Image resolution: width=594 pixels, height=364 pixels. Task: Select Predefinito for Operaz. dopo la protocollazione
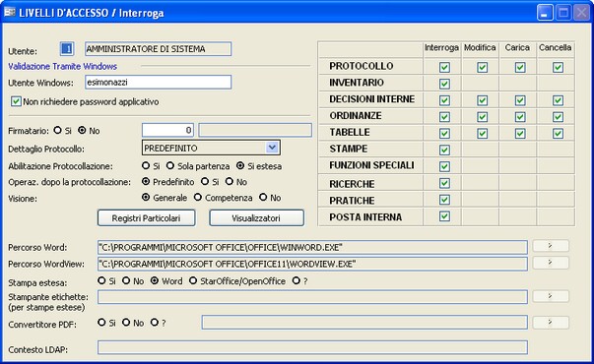[x=146, y=182]
